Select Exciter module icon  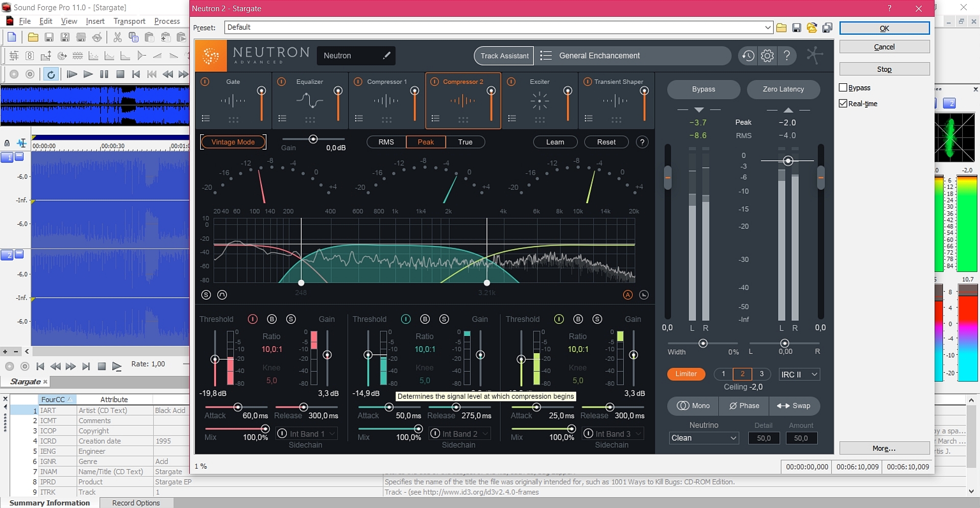coord(540,101)
